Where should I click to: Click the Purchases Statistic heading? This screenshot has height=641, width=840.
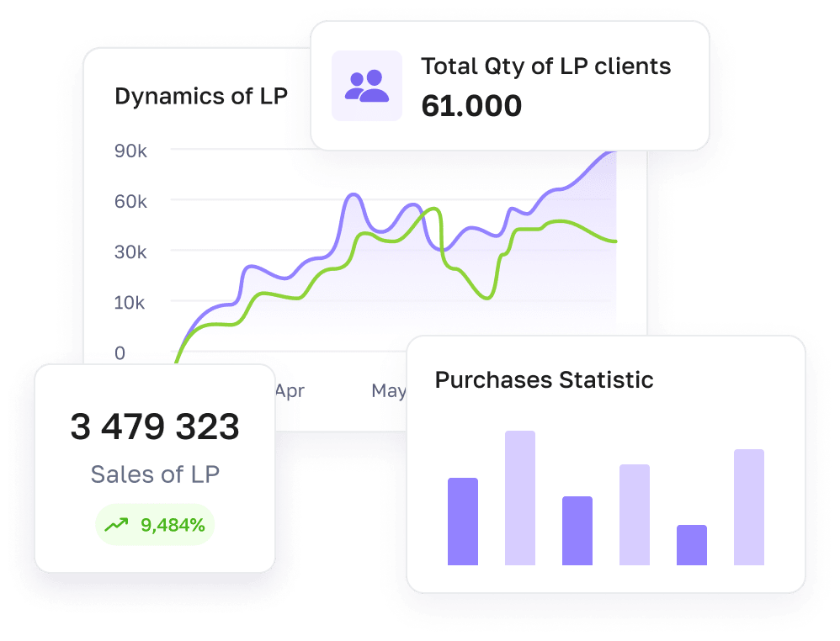click(x=544, y=379)
